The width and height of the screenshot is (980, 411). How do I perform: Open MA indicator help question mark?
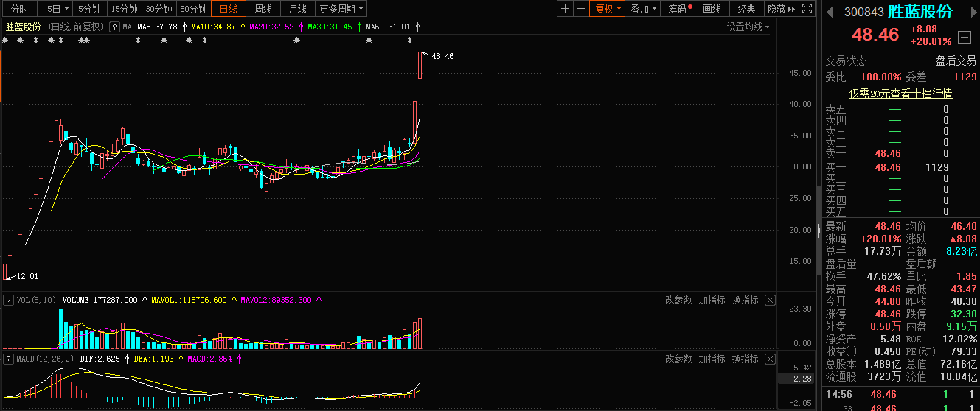[114, 27]
